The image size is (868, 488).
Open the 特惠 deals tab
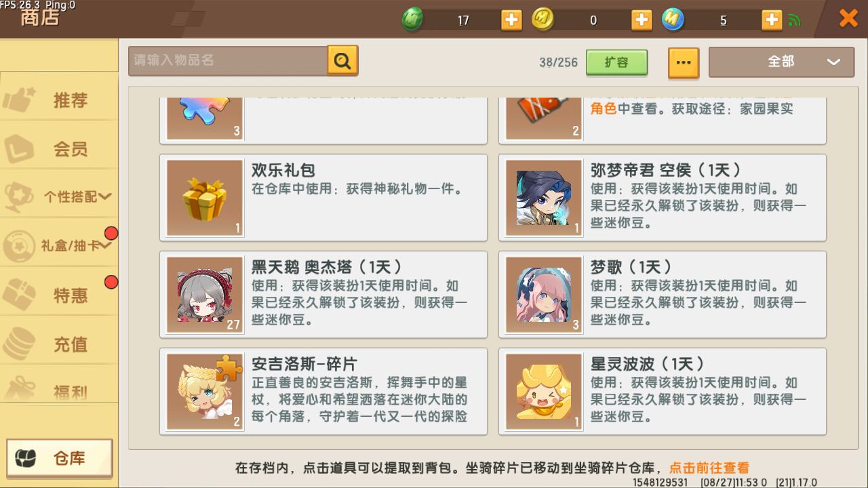[59, 295]
